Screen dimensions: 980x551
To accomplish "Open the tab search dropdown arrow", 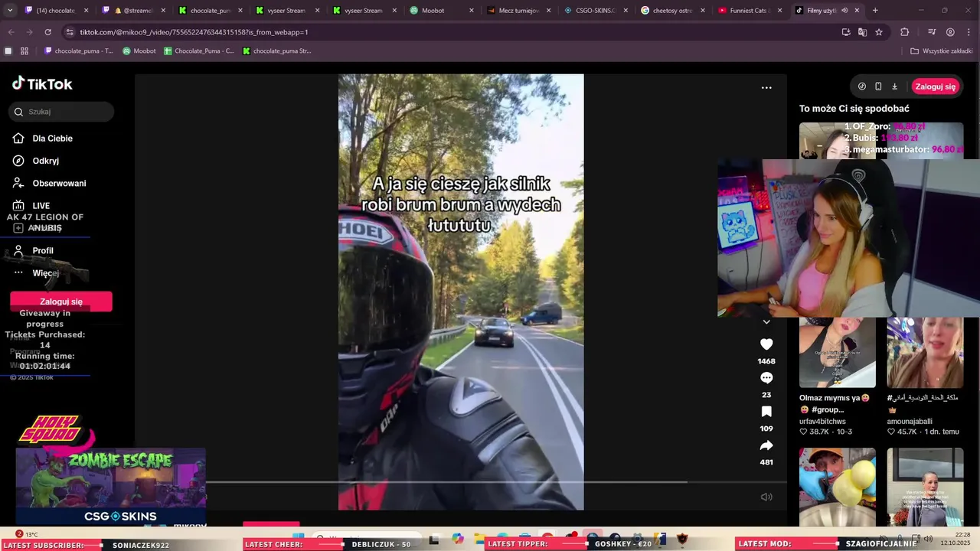I will point(8,11).
